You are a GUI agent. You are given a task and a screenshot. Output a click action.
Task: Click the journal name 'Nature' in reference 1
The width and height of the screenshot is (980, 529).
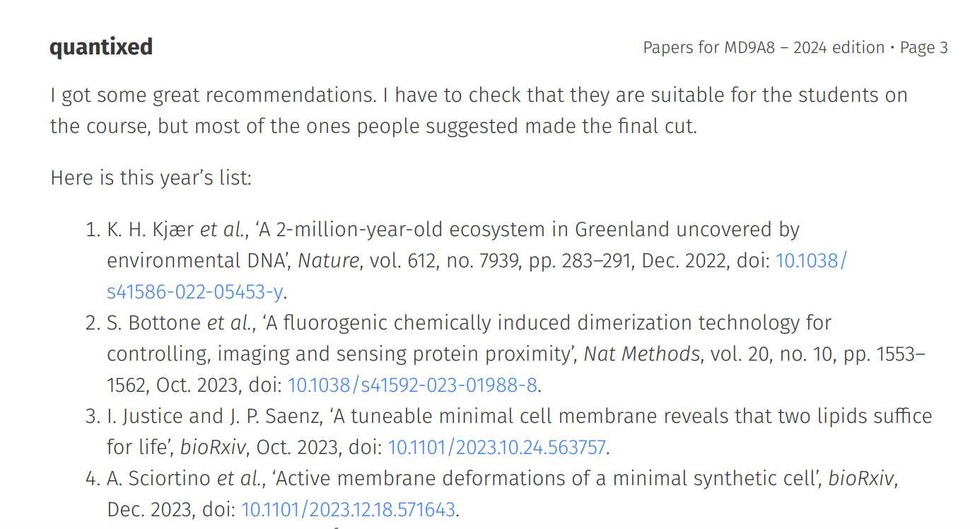click(x=328, y=260)
